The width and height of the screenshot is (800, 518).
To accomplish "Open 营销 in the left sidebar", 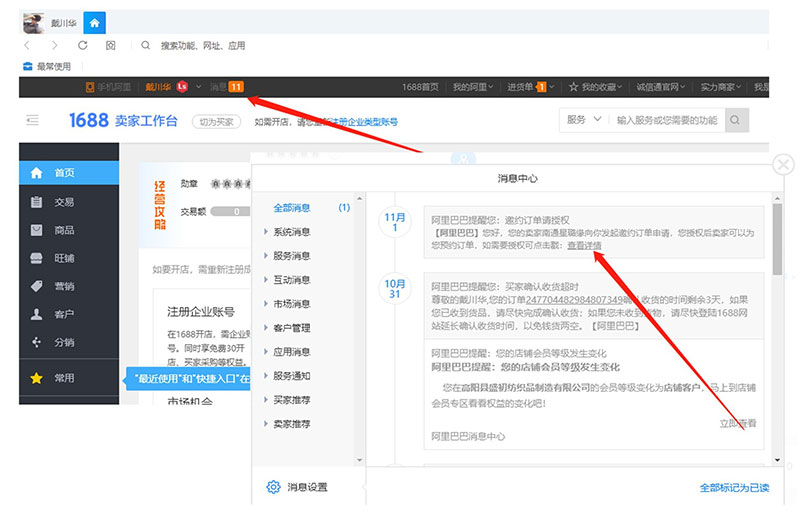I will [69, 286].
